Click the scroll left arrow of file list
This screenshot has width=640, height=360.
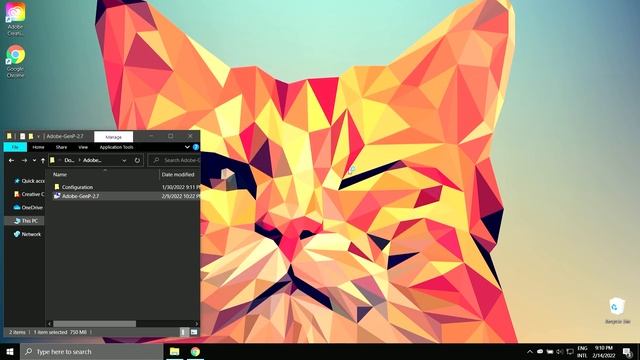tap(49, 324)
